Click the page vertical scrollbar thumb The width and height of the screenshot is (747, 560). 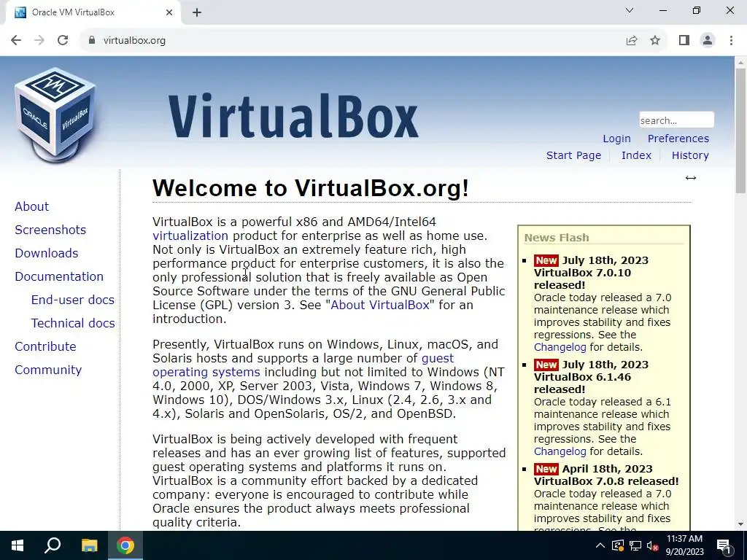coord(740,131)
